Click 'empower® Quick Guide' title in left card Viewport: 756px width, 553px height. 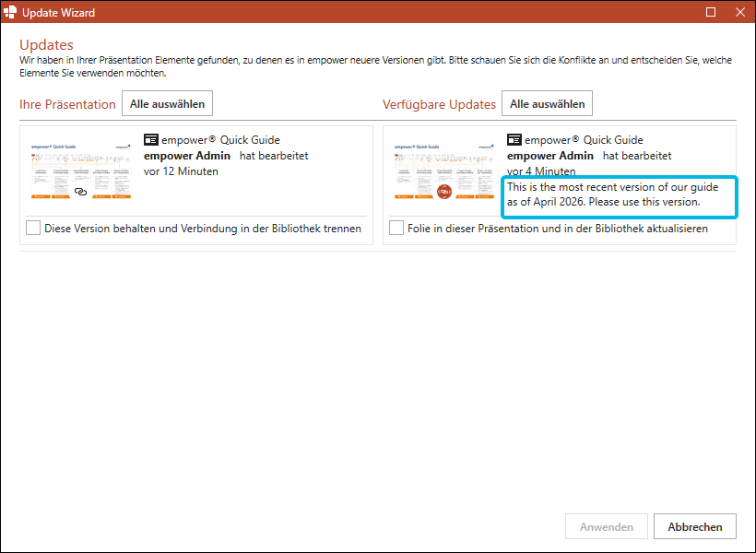pyautogui.click(x=221, y=140)
